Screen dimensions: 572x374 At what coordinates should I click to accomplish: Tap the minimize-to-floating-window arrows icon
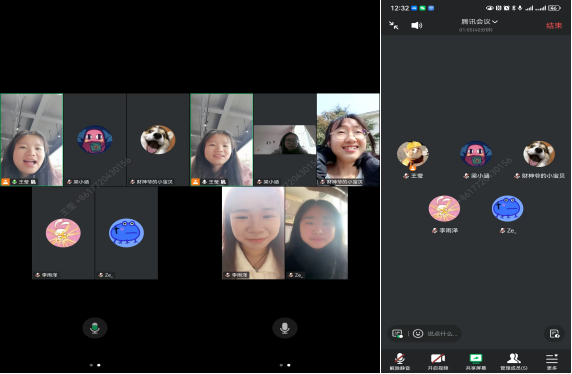[394, 25]
